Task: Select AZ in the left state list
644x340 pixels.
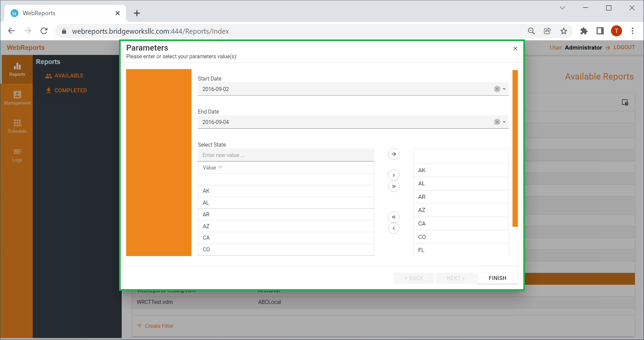Action: (x=286, y=226)
